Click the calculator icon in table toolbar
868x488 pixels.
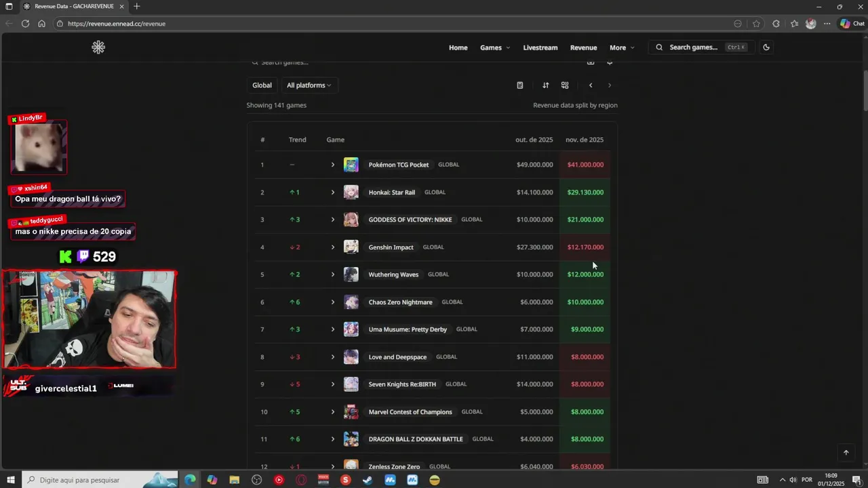520,85
